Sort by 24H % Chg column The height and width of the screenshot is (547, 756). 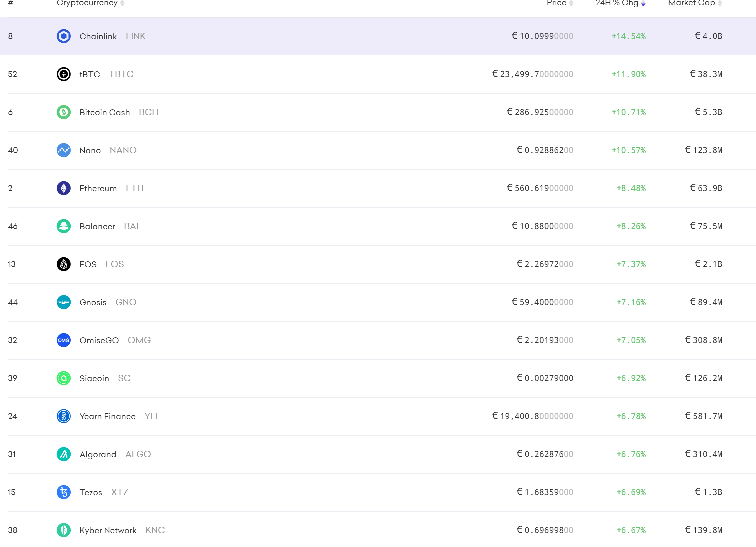click(x=621, y=3)
